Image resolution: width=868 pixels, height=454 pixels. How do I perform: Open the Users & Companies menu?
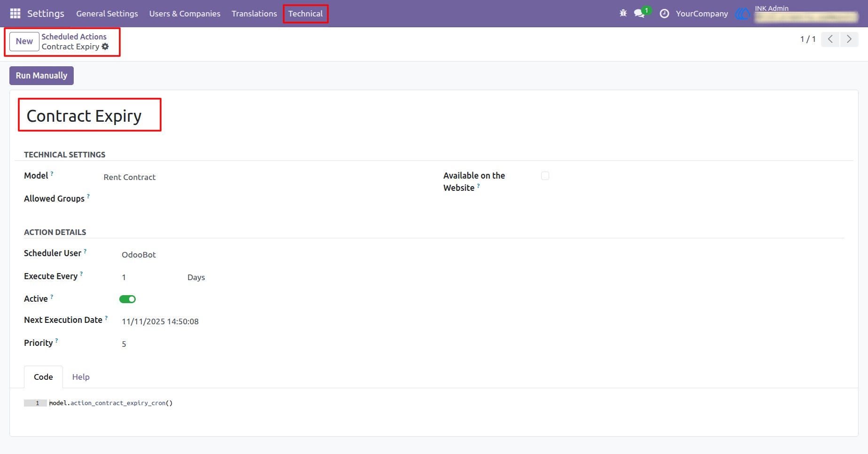(185, 14)
